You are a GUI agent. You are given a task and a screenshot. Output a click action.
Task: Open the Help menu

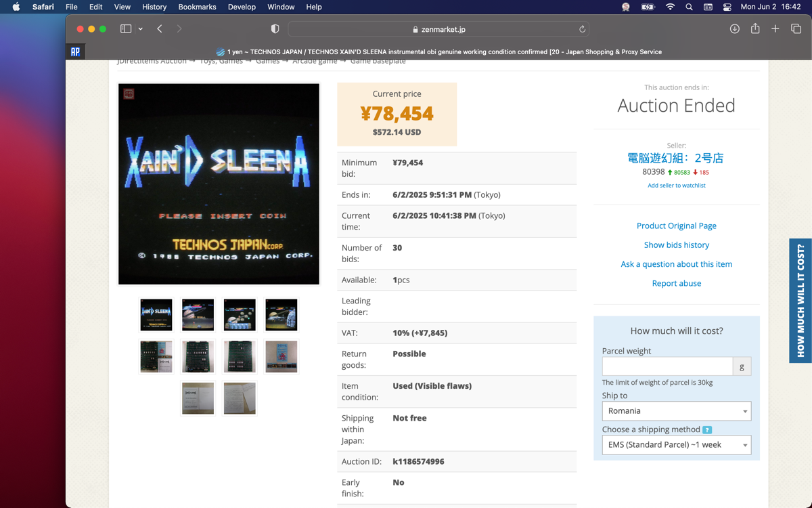314,7
